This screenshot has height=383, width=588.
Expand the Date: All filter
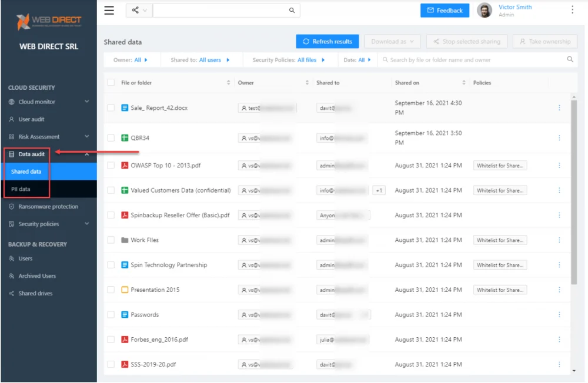pos(357,60)
